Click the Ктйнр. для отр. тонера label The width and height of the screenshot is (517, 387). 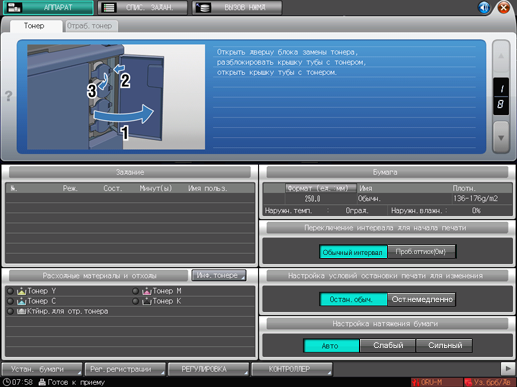click(x=68, y=311)
